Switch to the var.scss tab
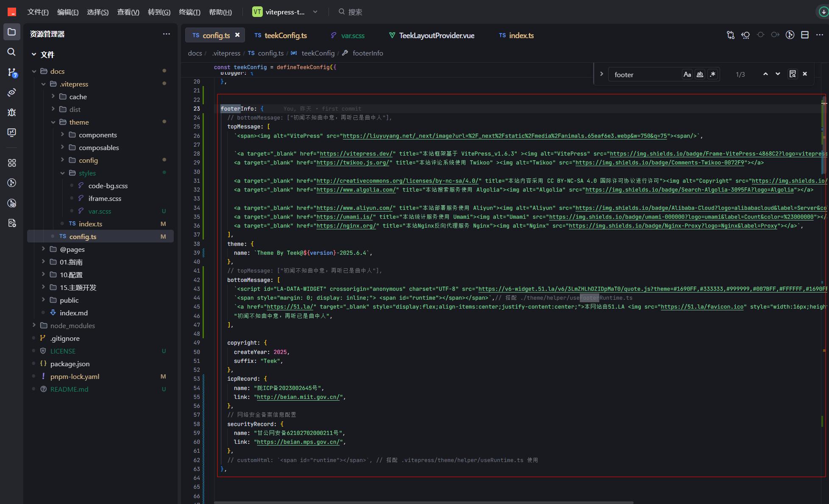The image size is (829, 504). point(348,35)
